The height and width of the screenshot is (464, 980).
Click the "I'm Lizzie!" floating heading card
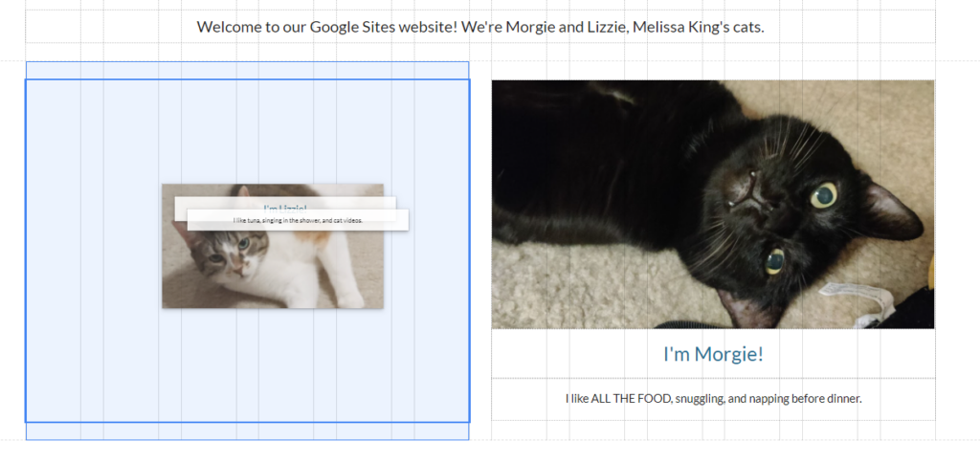click(285, 203)
